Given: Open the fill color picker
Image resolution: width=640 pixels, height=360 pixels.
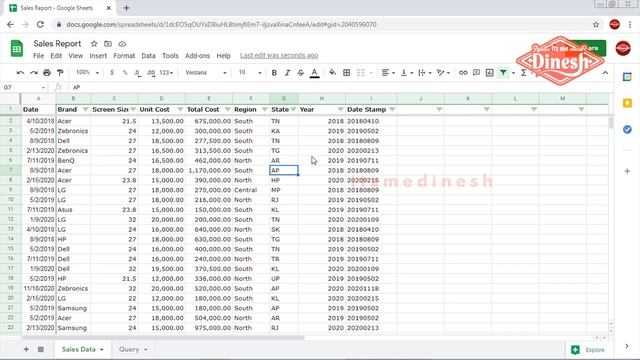Looking at the screenshot, I should 333,73.
